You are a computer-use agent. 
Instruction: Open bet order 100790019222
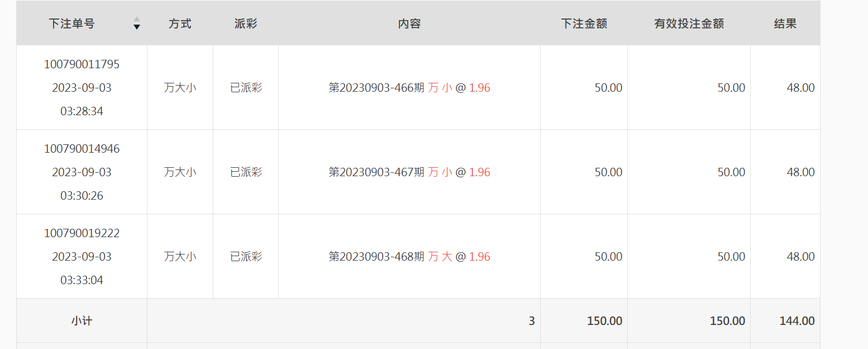point(82,233)
